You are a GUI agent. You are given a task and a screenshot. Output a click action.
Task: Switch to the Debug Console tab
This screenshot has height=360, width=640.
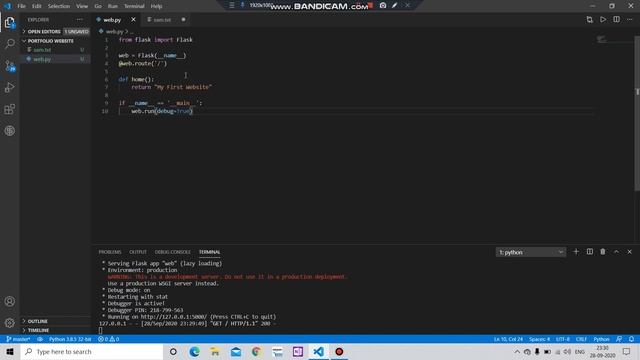(173, 252)
